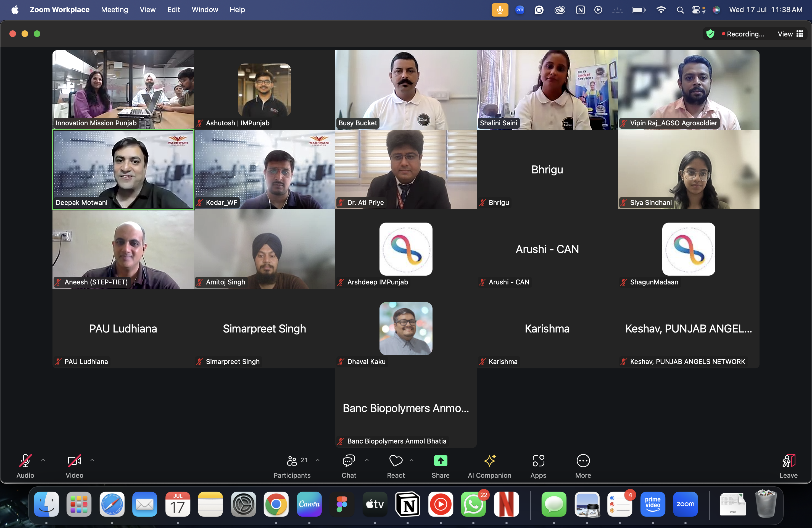This screenshot has width=812, height=528.
Task: Open Notion from the Dock
Action: pos(408,504)
